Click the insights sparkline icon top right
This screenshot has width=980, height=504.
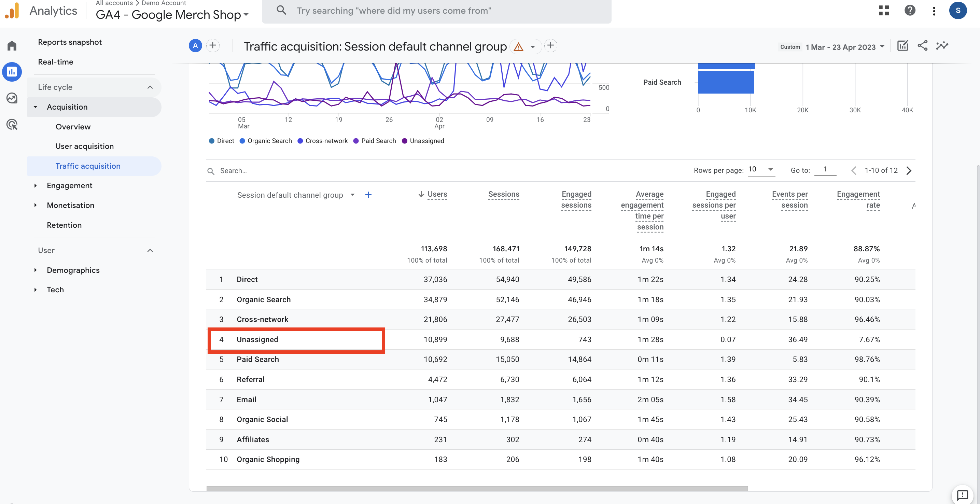point(943,46)
